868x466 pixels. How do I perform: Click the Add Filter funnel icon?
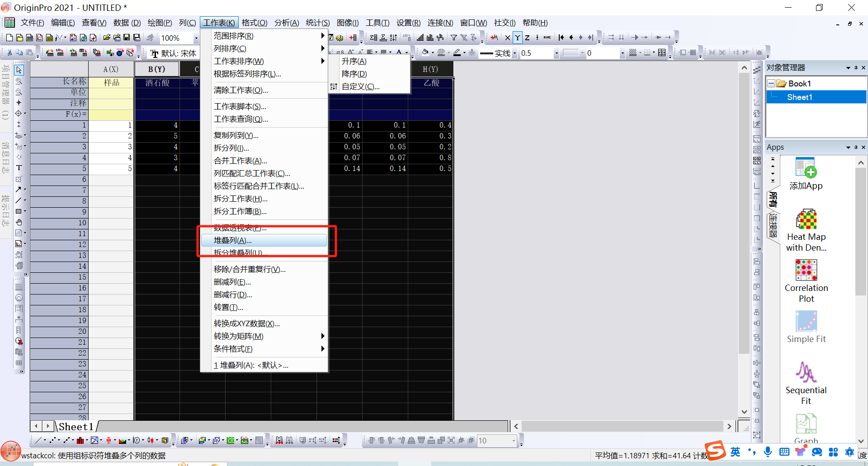tap(453, 38)
